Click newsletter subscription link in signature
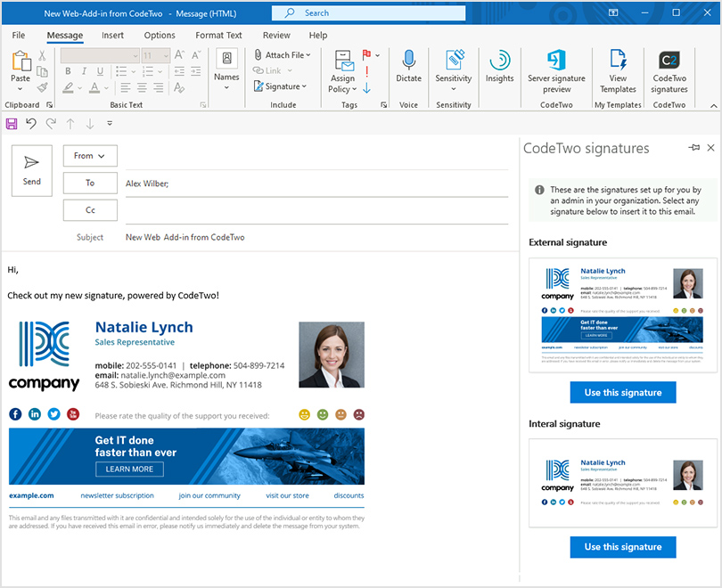 pos(117,495)
